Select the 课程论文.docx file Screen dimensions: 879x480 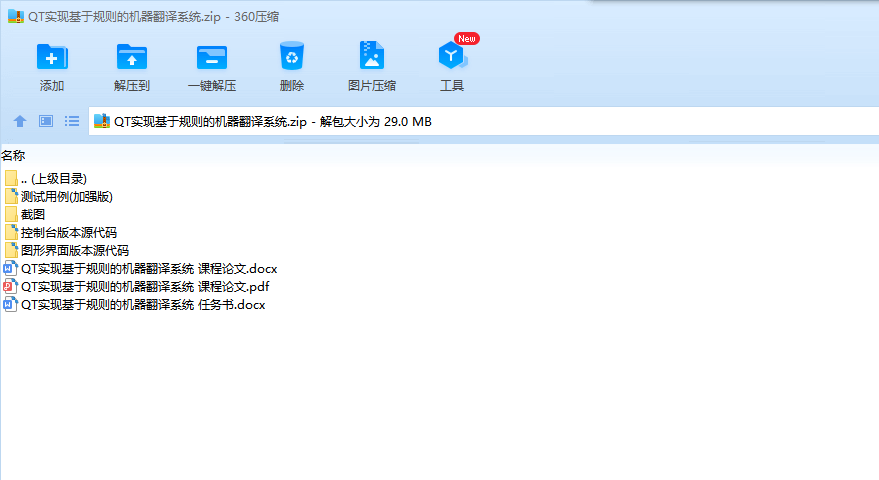coord(141,269)
